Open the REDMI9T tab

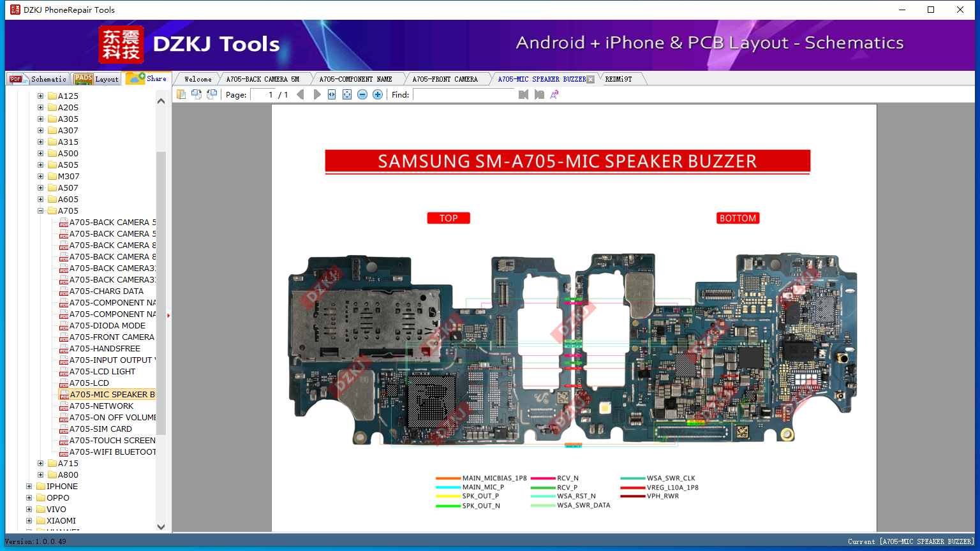click(x=618, y=79)
